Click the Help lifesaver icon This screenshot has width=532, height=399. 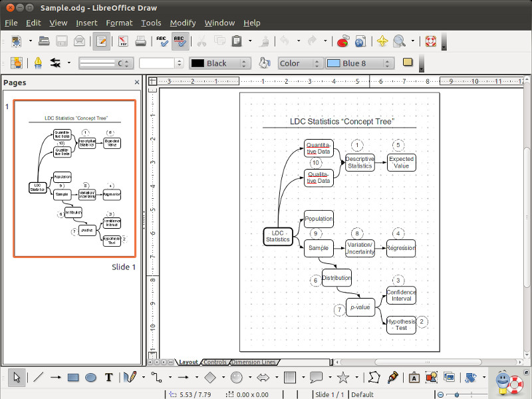(x=430, y=41)
